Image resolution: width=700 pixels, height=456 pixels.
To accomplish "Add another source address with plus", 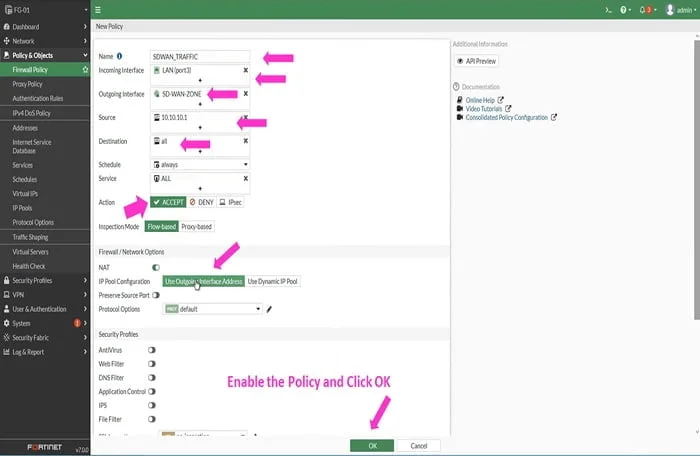I will 200,128.
